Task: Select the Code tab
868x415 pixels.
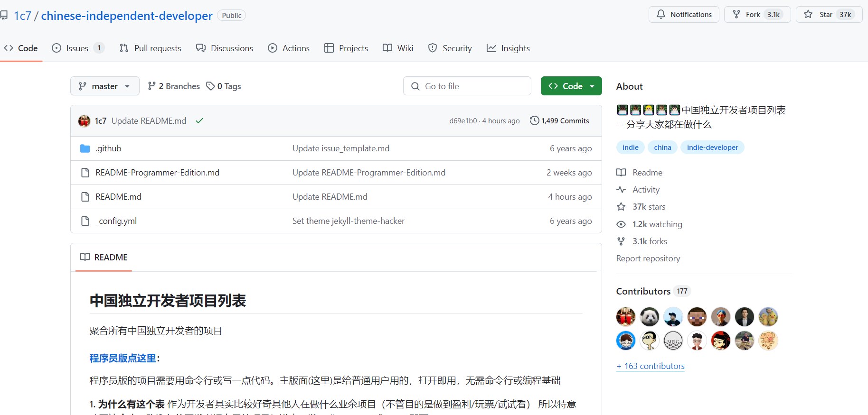Action: click(21, 48)
